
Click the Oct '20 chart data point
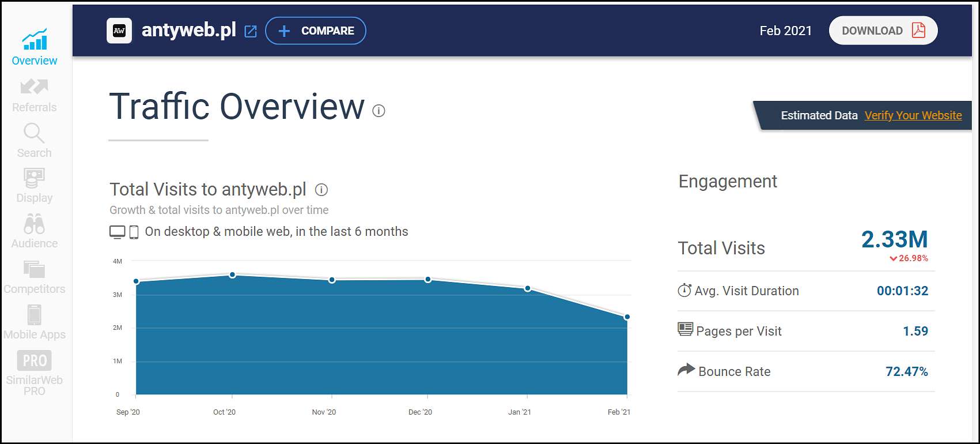click(232, 275)
